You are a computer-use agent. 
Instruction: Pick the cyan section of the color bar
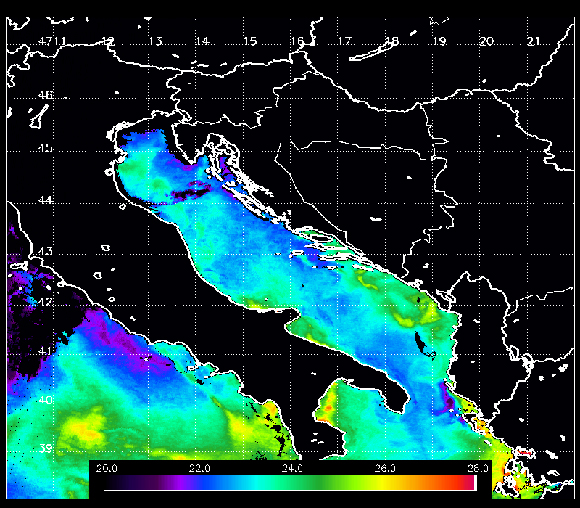255,482
